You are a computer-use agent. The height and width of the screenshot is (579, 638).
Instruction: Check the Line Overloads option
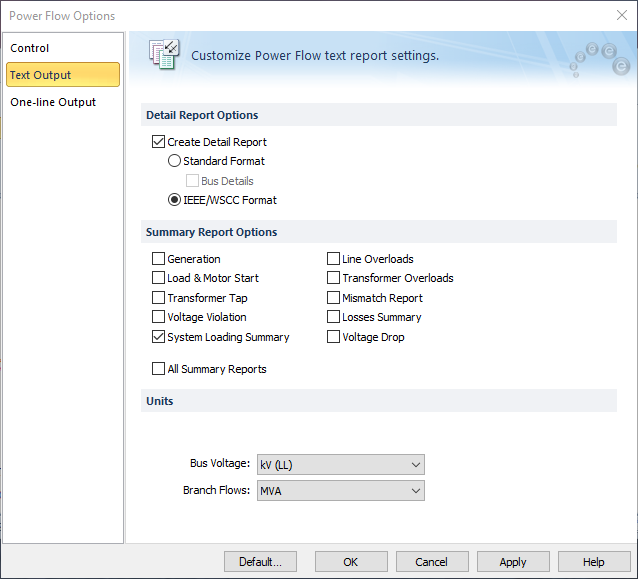[x=334, y=259]
